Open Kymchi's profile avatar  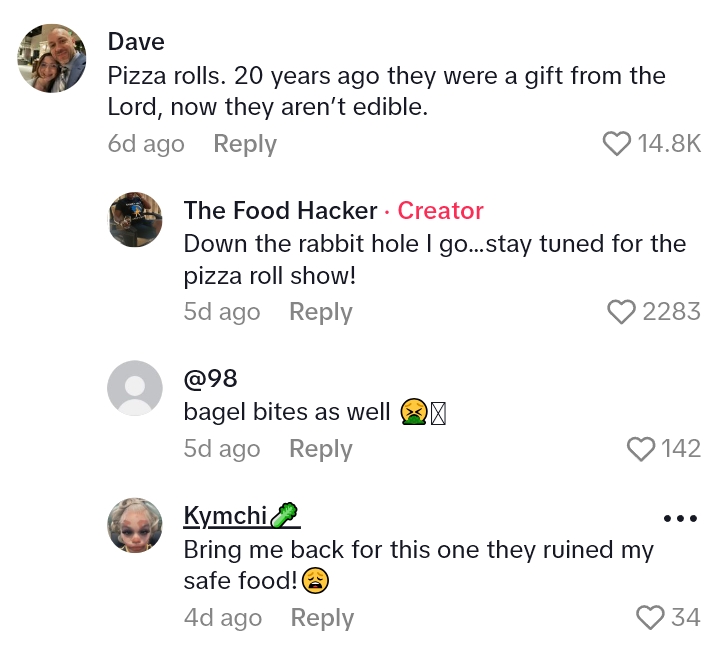(x=134, y=525)
